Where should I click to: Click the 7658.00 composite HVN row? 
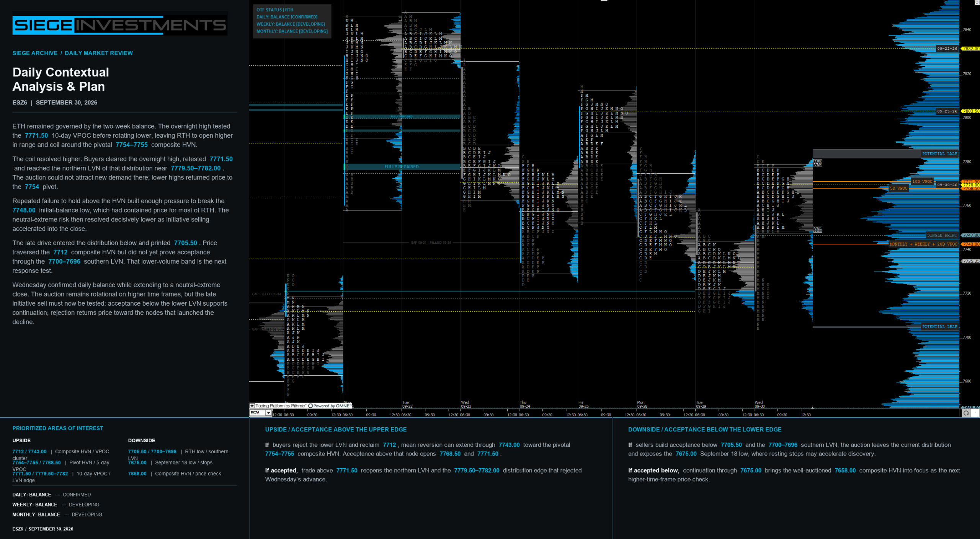tap(175, 474)
